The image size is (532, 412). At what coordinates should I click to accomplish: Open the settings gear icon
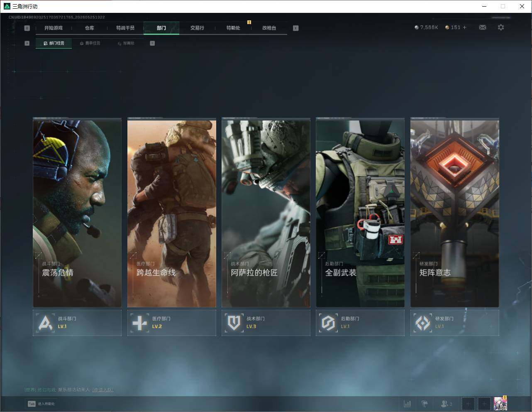point(501,27)
